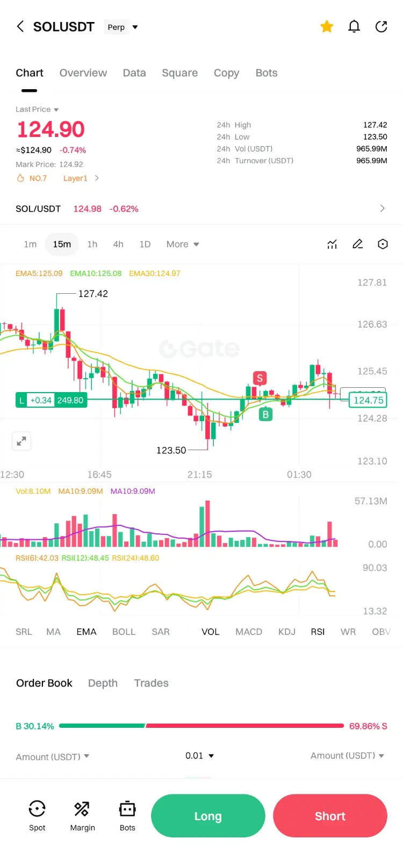Tap the green Long button
The image size is (403, 868).
tap(208, 816)
